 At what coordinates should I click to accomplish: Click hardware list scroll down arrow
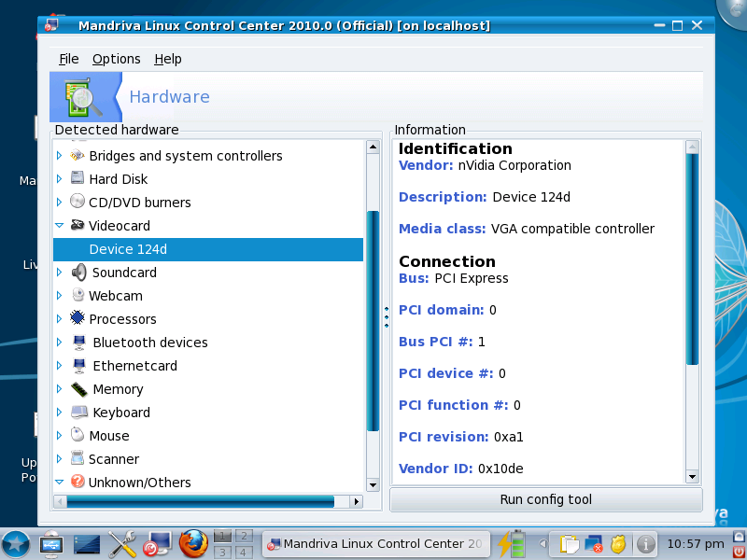[x=373, y=485]
